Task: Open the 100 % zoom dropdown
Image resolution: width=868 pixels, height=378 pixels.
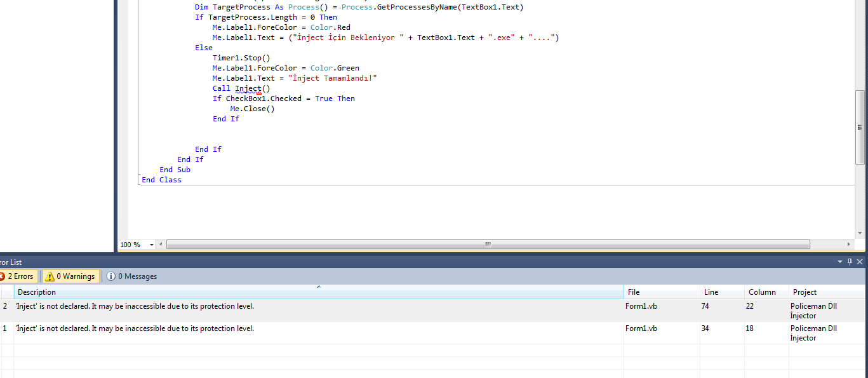Action: [x=152, y=245]
